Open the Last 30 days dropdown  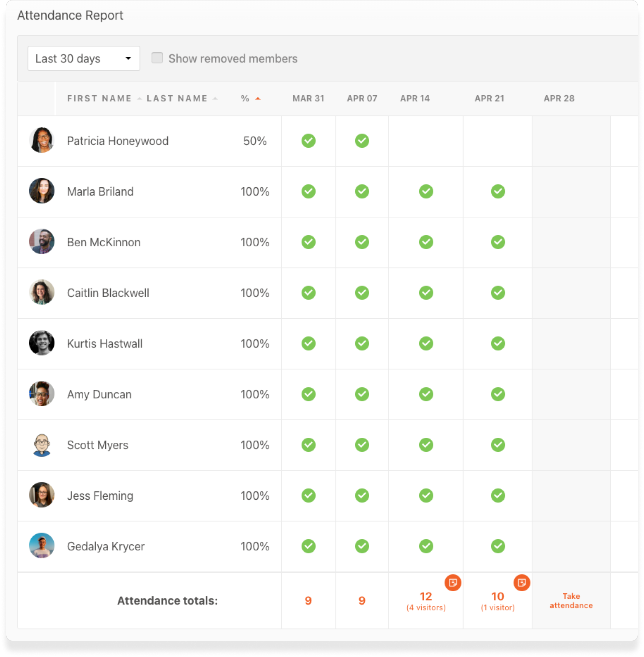[84, 58]
